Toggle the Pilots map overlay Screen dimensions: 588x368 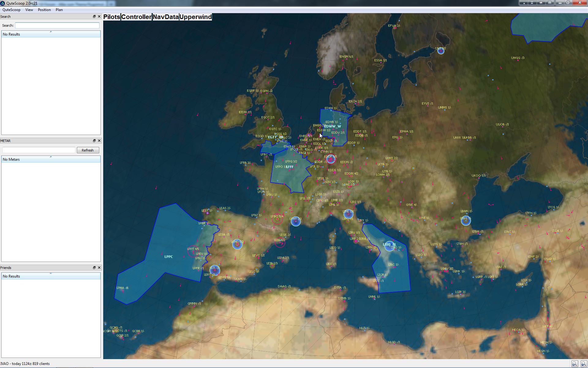click(x=112, y=17)
